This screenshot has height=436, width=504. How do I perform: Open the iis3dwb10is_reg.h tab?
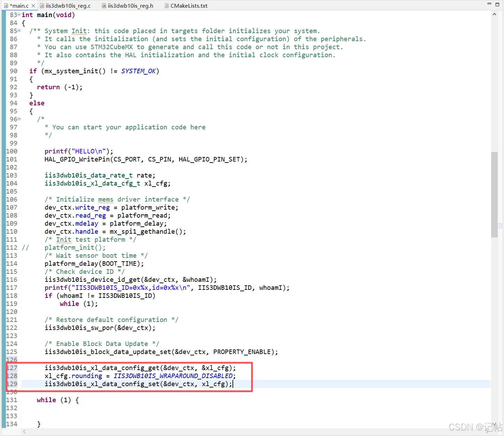(x=128, y=6)
